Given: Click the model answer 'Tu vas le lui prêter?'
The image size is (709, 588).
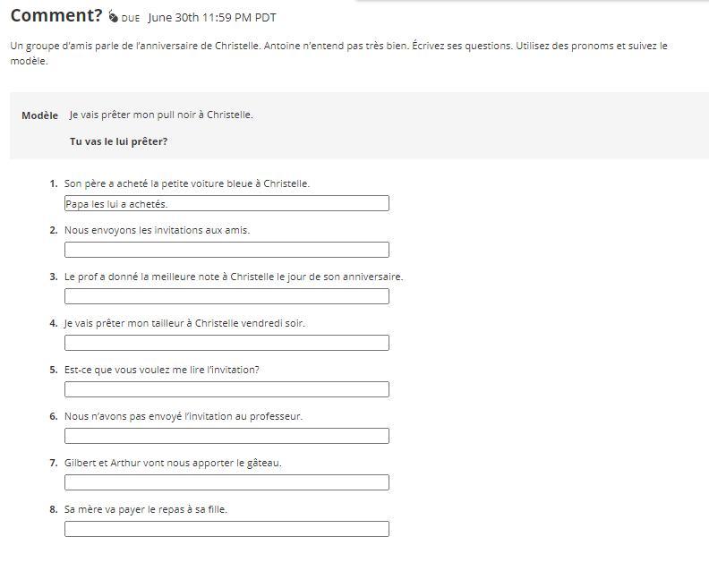Looking at the screenshot, I should [118, 141].
